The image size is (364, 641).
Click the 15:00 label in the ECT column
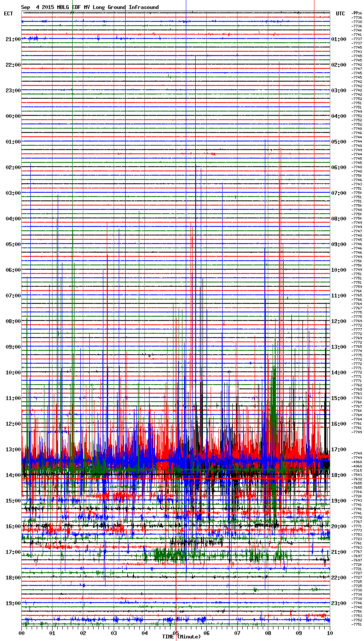click(13, 501)
